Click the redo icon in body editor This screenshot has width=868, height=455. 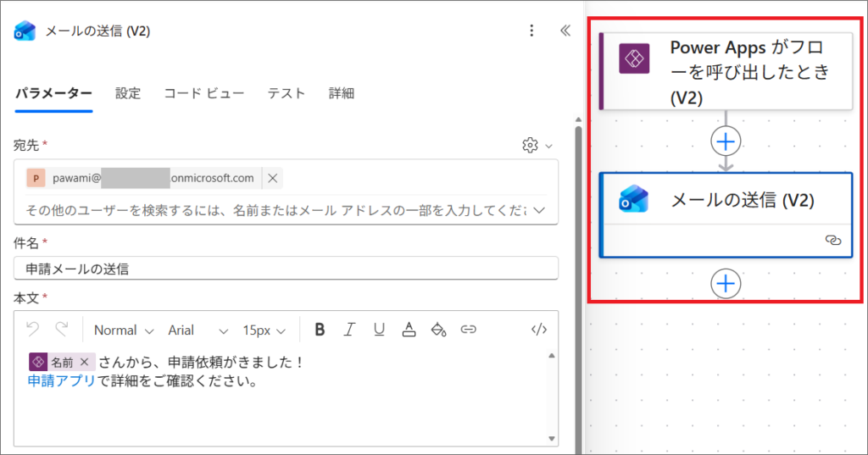62,330
